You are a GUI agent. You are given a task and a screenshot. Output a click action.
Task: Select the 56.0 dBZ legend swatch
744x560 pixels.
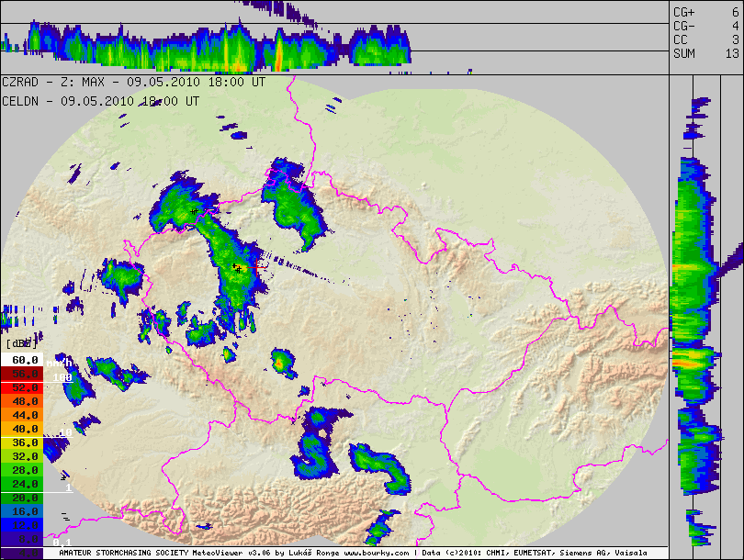22,374
